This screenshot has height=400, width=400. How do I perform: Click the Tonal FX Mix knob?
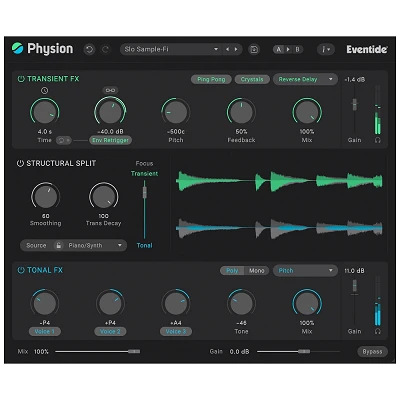(307, 303)
